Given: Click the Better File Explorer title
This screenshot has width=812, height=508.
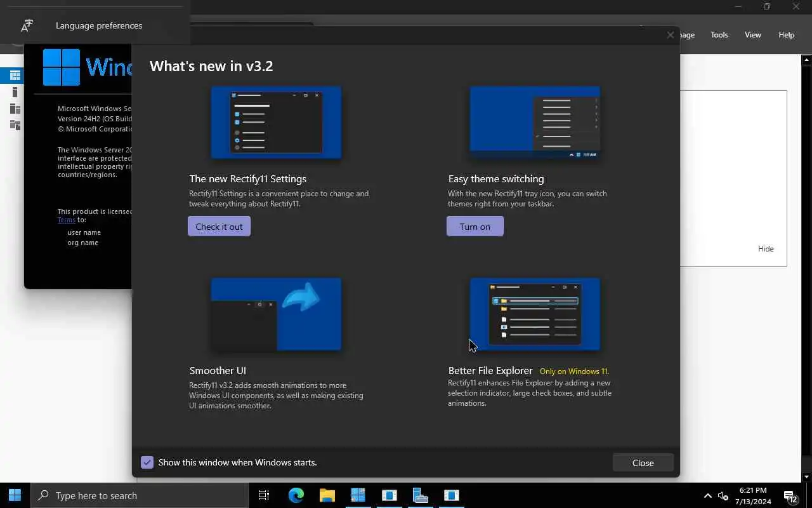Looking at the screenshot, I should 490,371.
